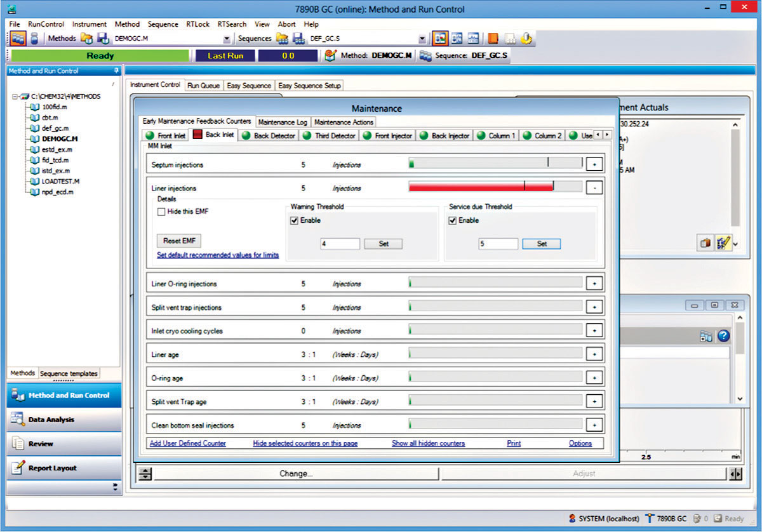This screenshot has width=762, height=532.
Task: Select LOADTEST.M in the methods tree
Action: 59,181
